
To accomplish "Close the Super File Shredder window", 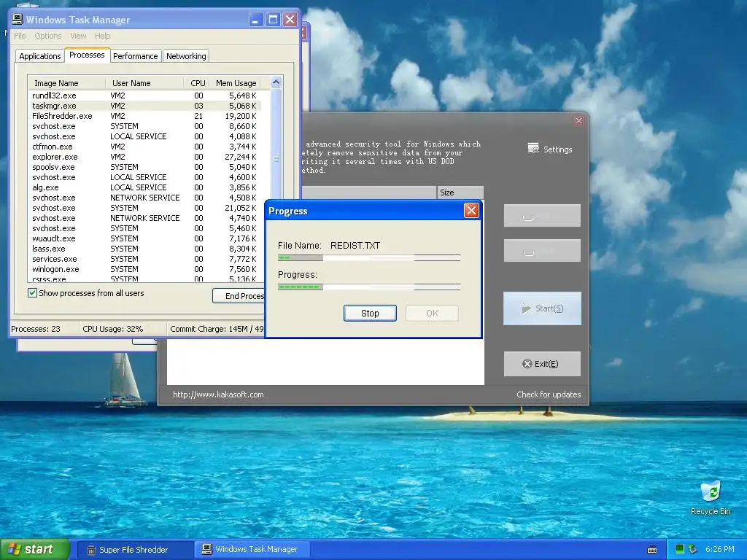I will pyautogui.click(x=578, y=120).
